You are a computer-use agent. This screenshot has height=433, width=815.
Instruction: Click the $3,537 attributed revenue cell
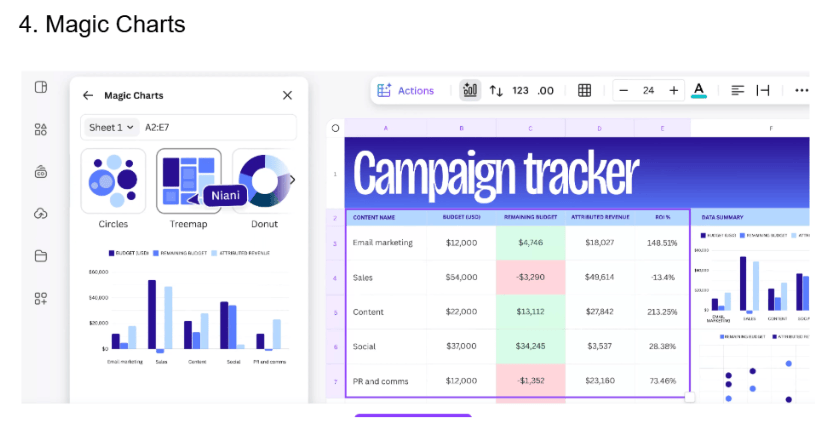coord(600,346)
